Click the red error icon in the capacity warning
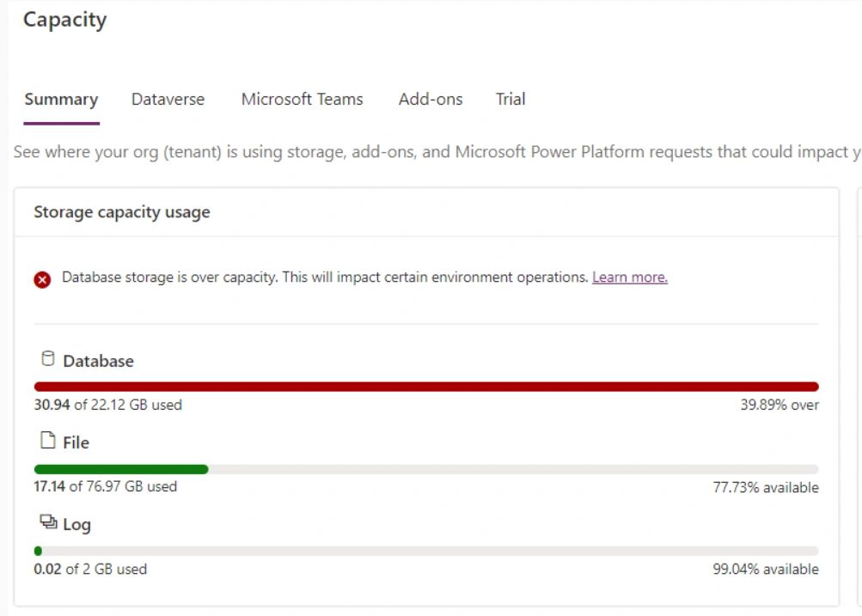The image size is (862, 616). tap(42, 279)
